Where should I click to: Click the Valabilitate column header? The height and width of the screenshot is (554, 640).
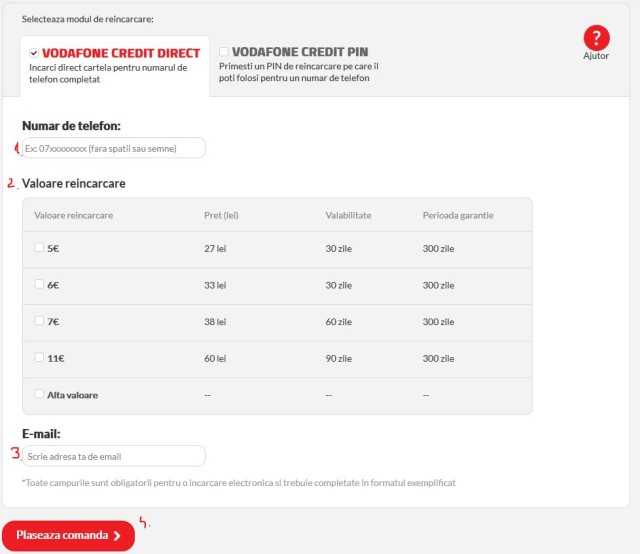pos(348,215)
